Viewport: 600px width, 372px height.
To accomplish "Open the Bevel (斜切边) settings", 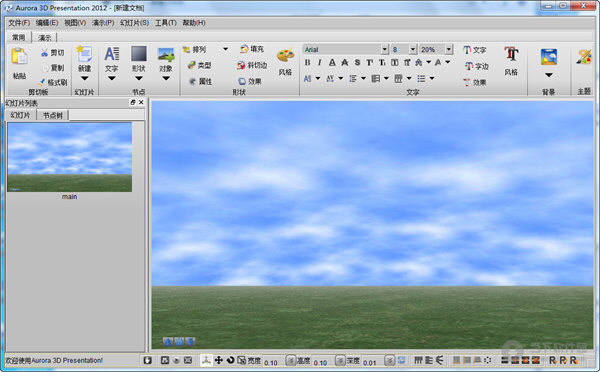I will (x=252, y=65).
